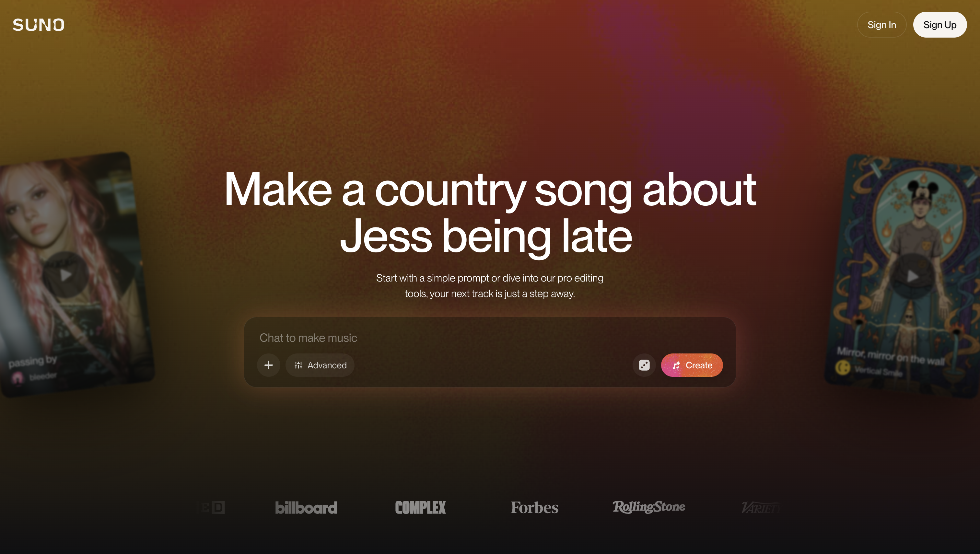
Task: Click the Sign In button
Action: (x=881, y=25)
